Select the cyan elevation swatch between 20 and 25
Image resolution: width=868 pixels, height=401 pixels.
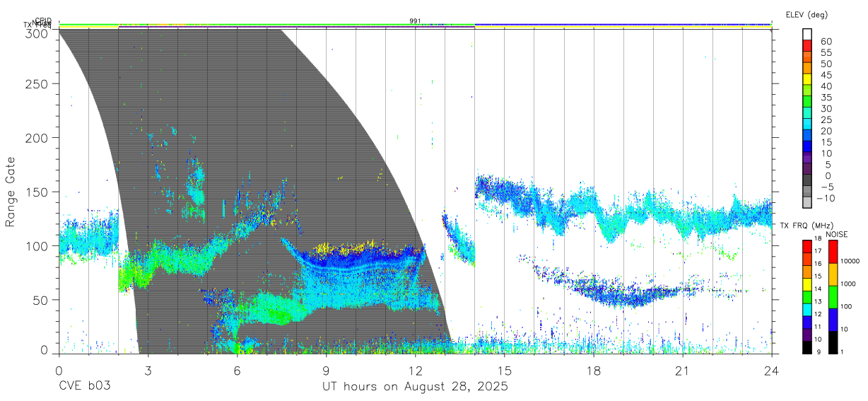point(808,125)
